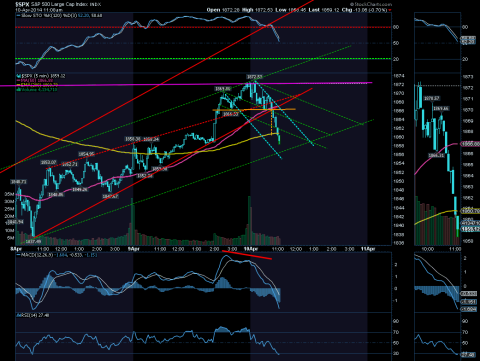Click the 35M volume axis label
This screenshot has width=480, height=361.
pyautogui.click(x=9, y=194)
